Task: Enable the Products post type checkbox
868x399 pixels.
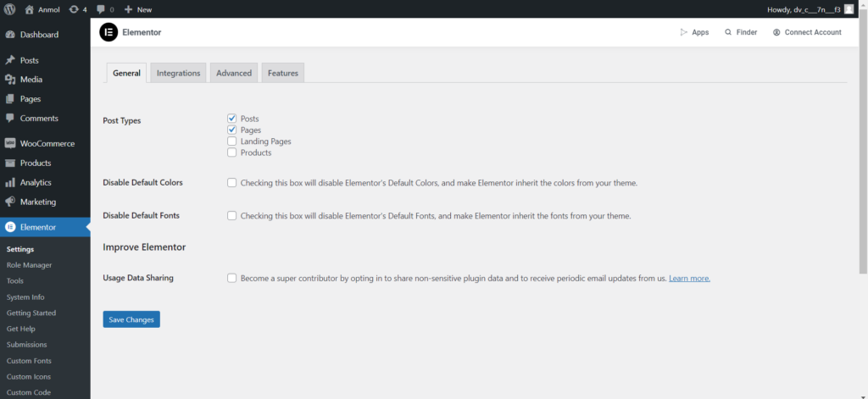Action: pos(232,152)
